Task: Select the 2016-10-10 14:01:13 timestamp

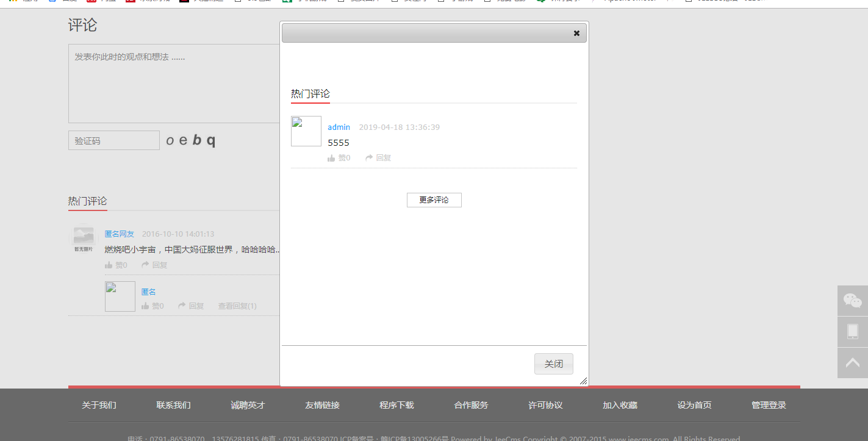Action: pos(178,234)
